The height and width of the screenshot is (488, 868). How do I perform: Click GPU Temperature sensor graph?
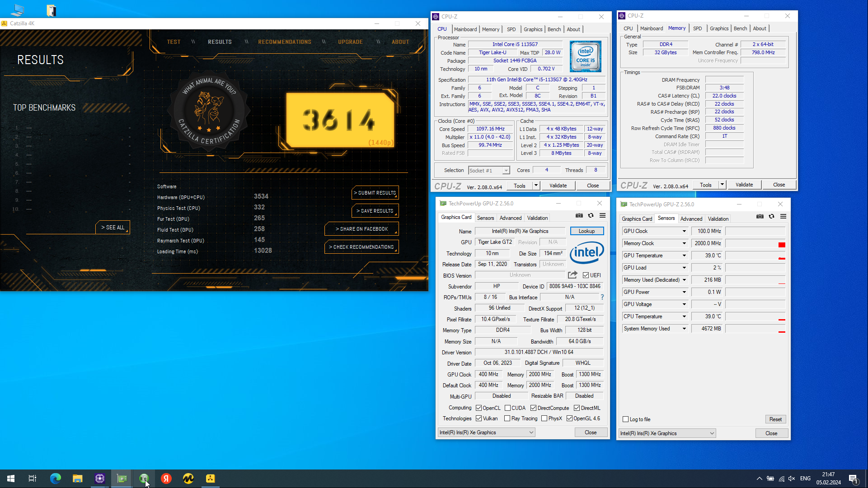[755, 256]
